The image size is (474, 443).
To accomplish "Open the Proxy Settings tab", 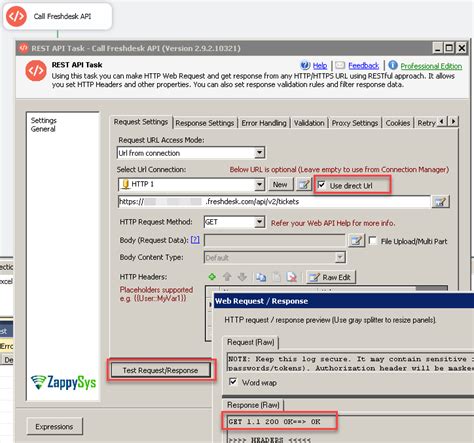I will pyautogui.click(x=355, y=123).
